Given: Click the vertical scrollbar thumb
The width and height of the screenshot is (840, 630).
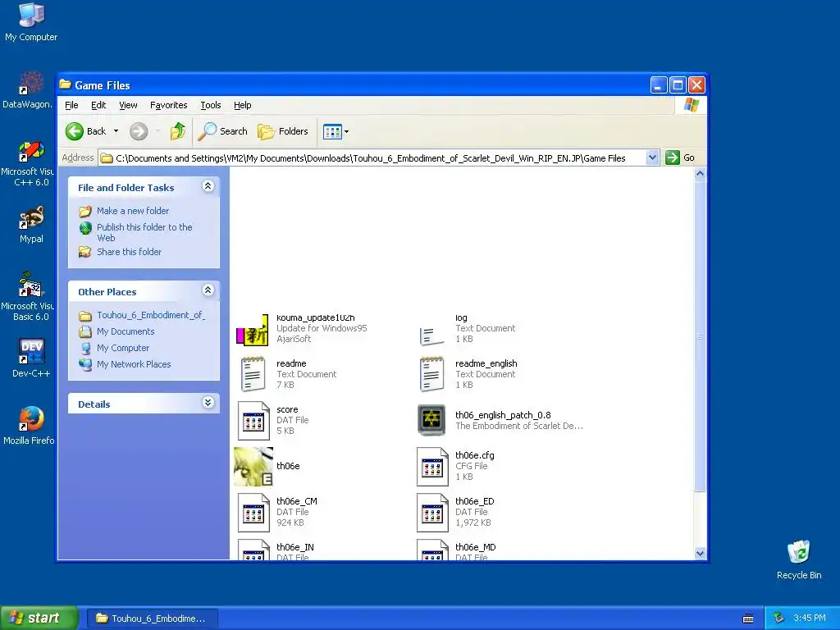Looking at the screenshot, I should click(x=701, y=336).
